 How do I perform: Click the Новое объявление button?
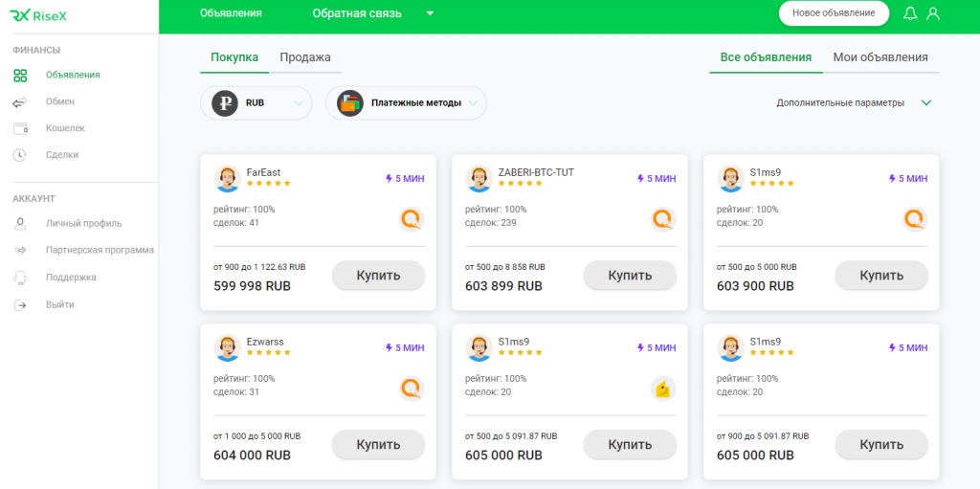(834, 13)
